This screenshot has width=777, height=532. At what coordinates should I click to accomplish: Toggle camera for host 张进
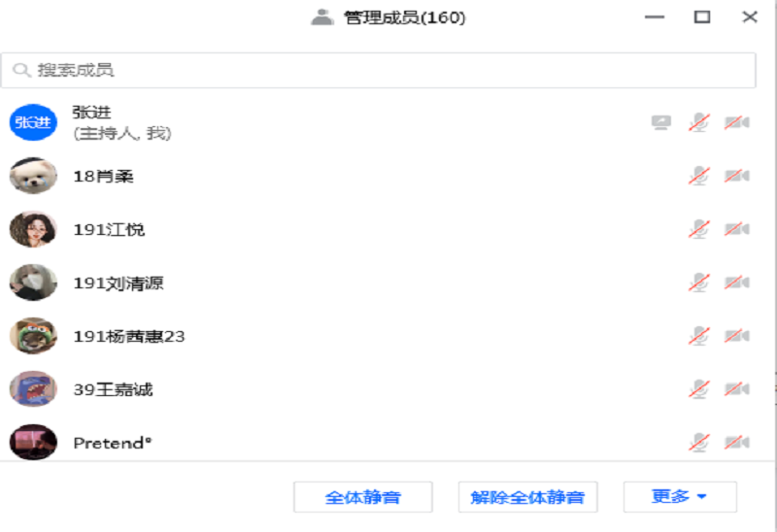[x=737, y=122]
